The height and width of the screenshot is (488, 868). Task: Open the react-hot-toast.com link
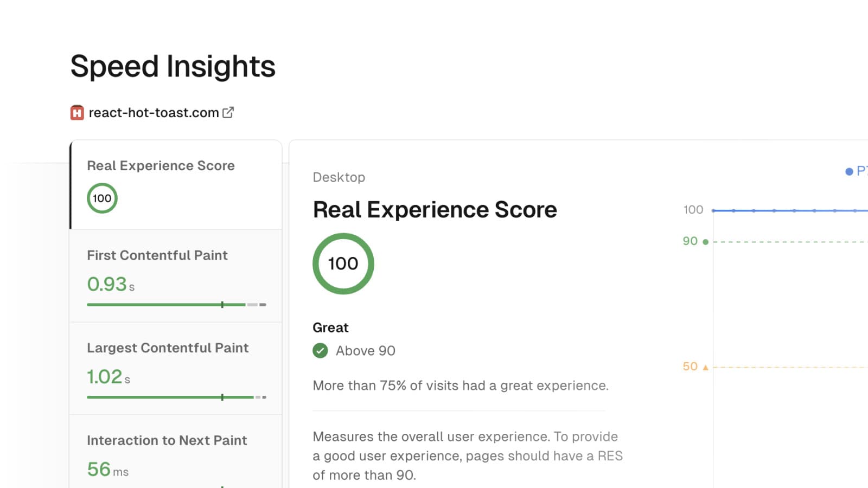pyautogui.click(x=154, y=113)
